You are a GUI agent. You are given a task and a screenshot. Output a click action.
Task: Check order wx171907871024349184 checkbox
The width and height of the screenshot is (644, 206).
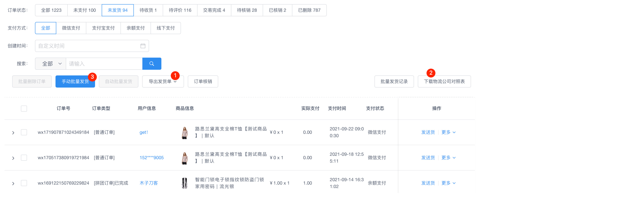[x=24, y=132]
